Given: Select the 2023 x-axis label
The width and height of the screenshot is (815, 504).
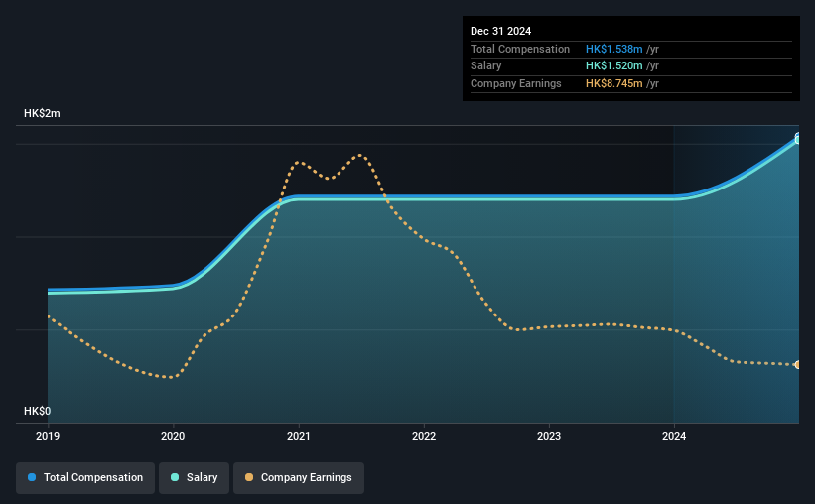Looking at the screenshot, I should (549, 436).
